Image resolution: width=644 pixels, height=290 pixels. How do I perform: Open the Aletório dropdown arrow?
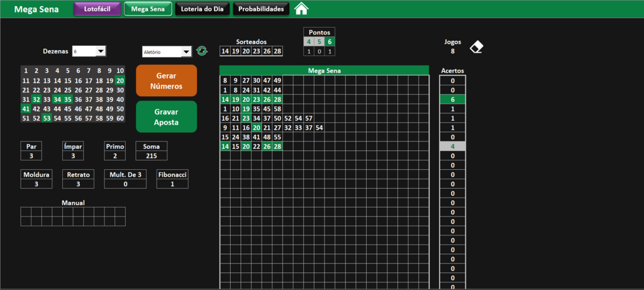point(186,52)
